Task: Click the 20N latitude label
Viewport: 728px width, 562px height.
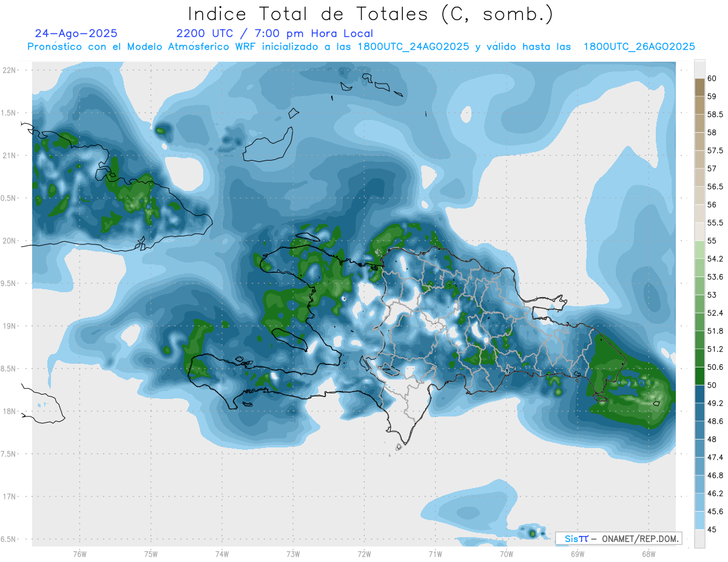Action: (10, 241)
